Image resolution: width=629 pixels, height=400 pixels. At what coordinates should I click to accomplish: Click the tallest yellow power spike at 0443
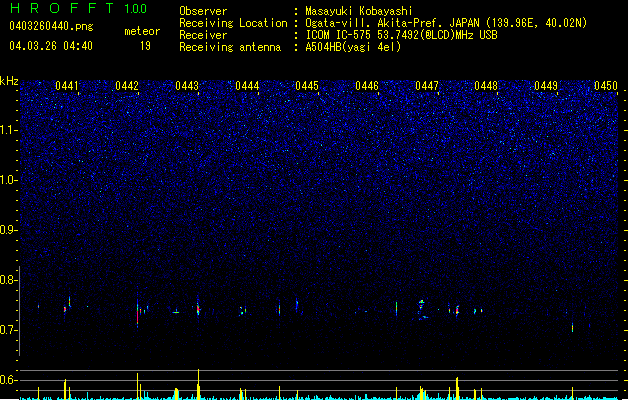tap(198, 384)
